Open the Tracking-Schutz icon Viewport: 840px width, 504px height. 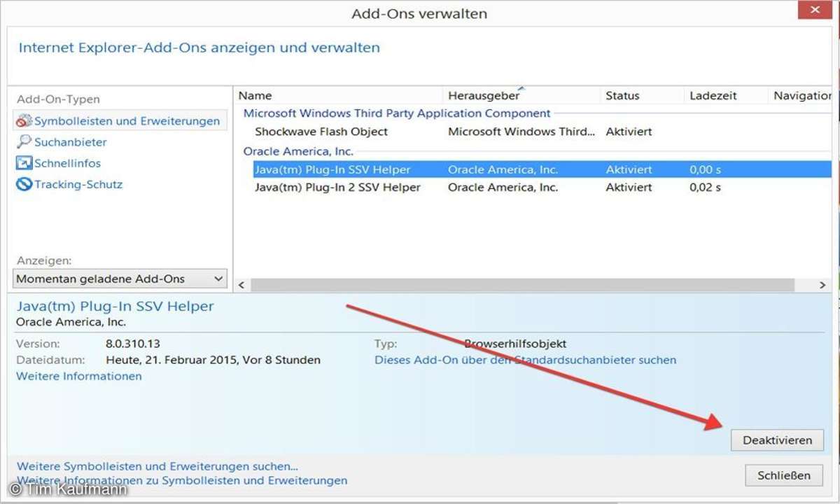(x=24, y=185)
